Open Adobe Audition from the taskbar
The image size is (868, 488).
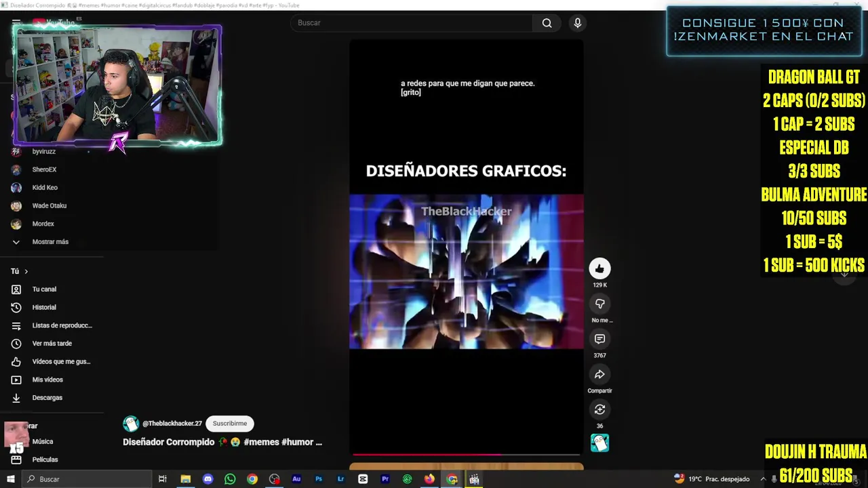tap(296, 479)
